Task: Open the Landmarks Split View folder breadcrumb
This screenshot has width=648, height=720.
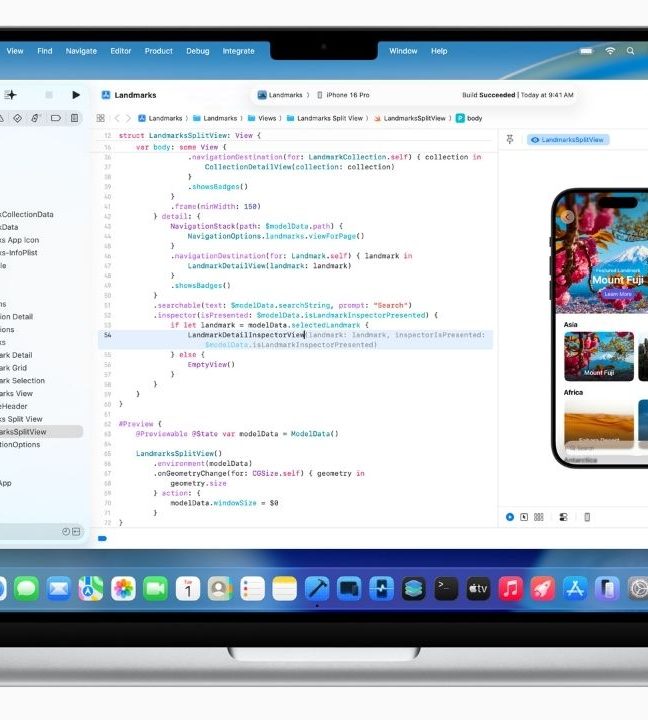Action: pos(325,118)
